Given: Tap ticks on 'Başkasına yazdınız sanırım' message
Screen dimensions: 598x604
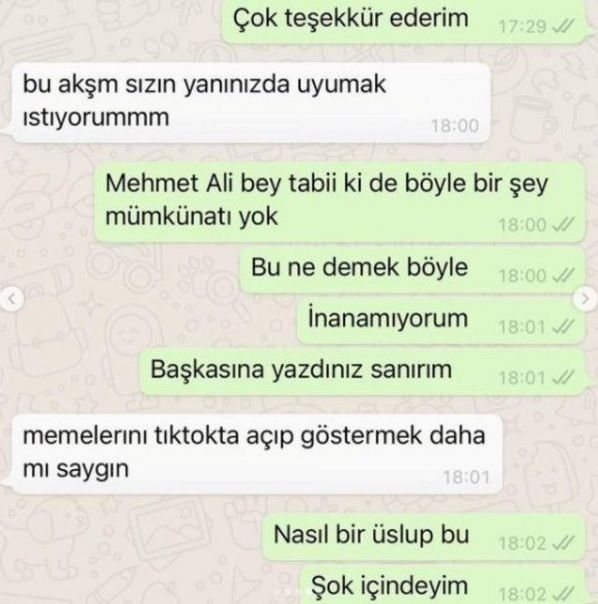Looking at the screenshot, I should tap(563, 378).
